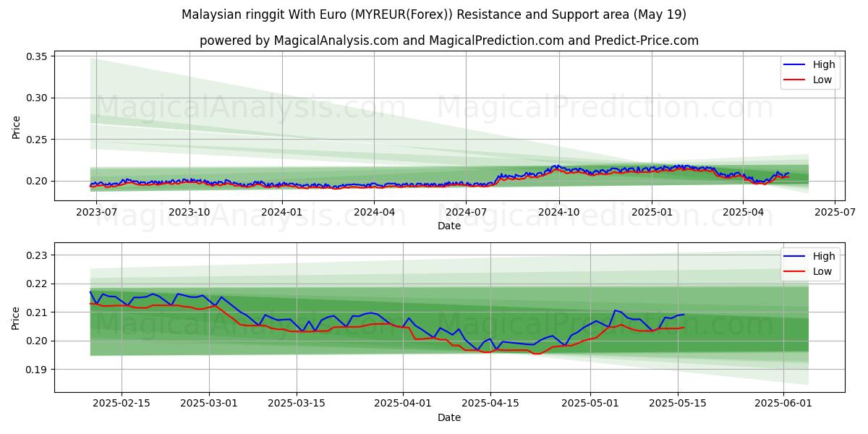Click the top chart 'Date' axis label

(x=449, y=226)
